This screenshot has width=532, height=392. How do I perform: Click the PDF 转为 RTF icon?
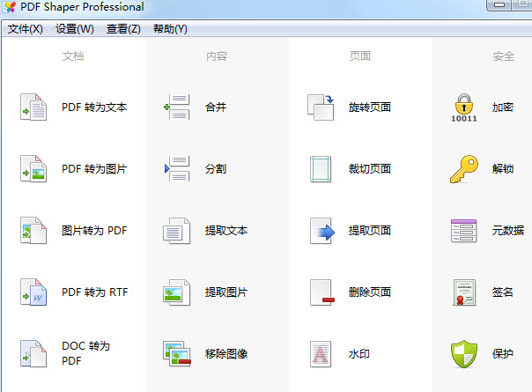(33, 292)
